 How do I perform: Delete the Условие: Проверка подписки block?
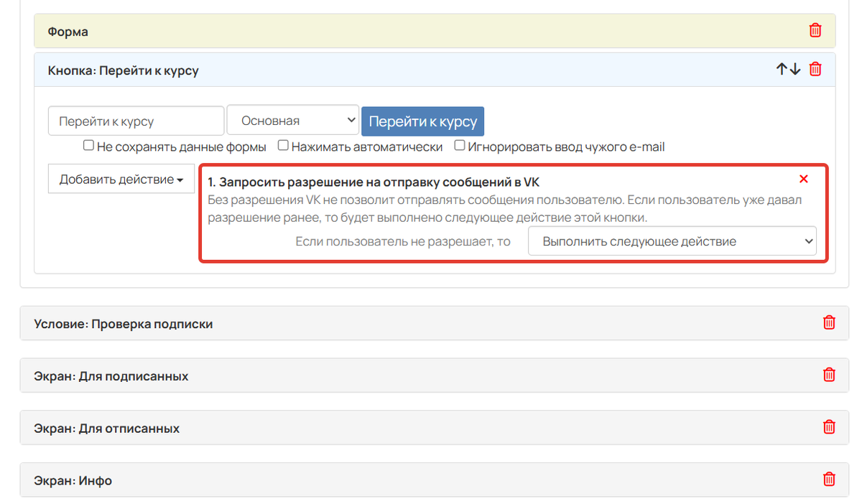(829, 323)
